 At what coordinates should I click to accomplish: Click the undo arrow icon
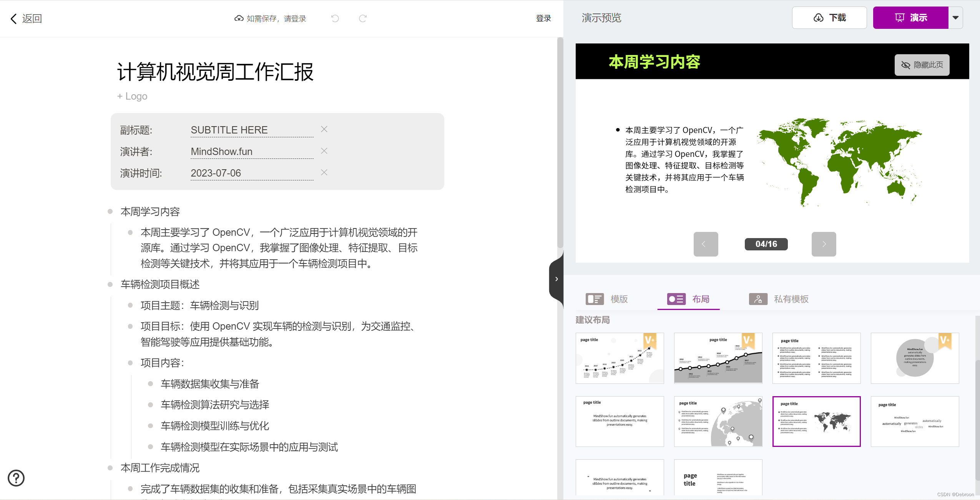coord(335,18)
